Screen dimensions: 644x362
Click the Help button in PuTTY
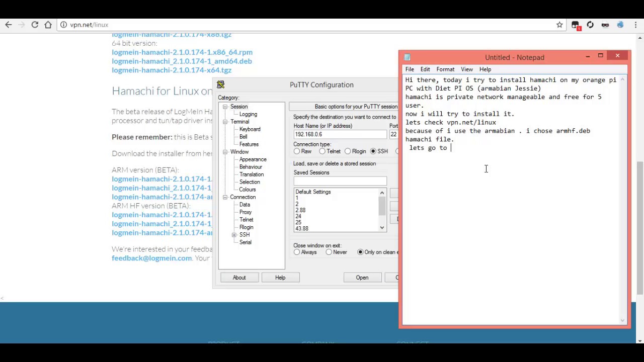tap(280, 278)
